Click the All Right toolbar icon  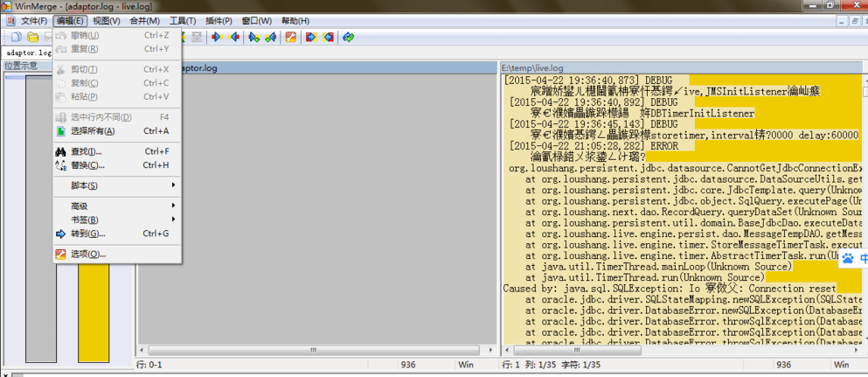pyautogui.click(x=311, y=37)
